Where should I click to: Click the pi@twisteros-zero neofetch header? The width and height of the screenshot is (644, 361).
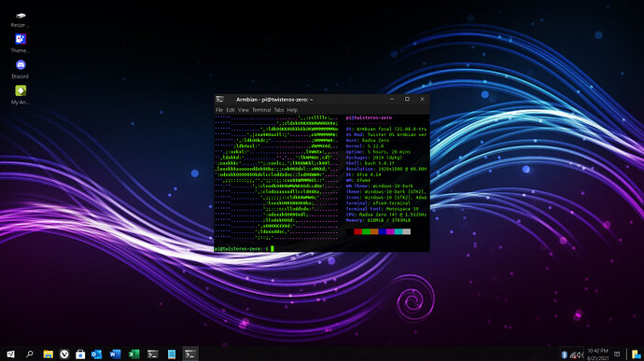369,118
